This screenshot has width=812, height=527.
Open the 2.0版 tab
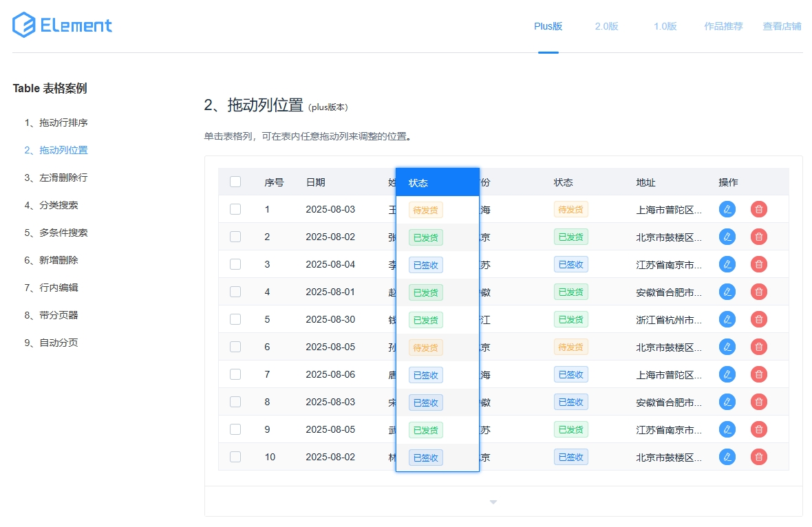click(x=606, y=26)
